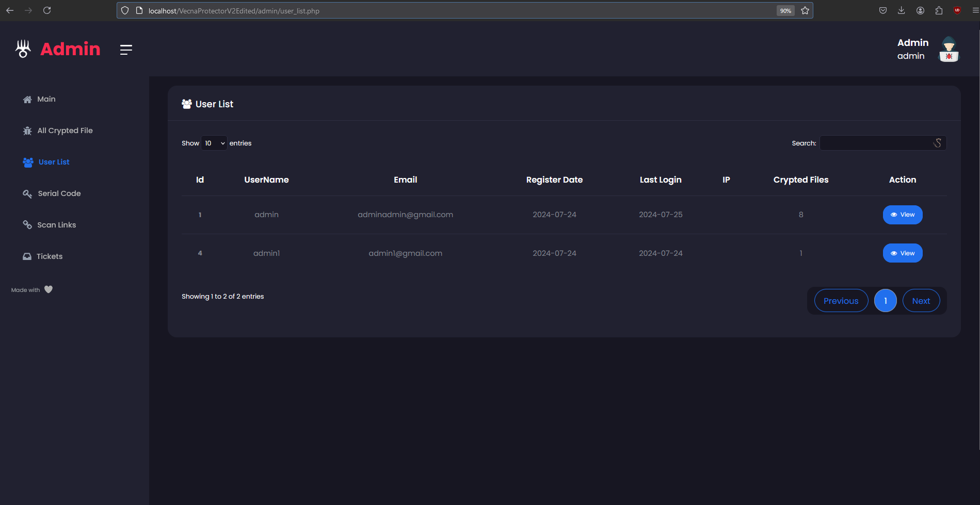Expand the Show entries count dropdown

214,143
